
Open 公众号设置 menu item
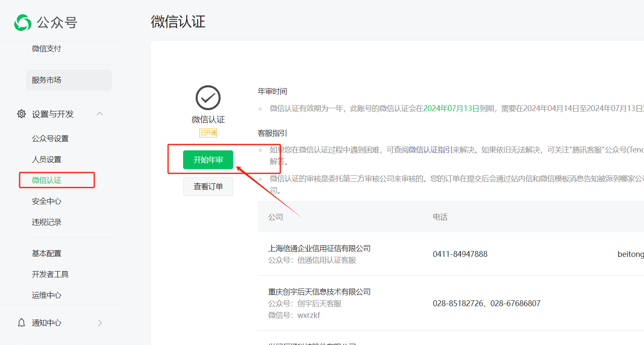(x=50, y=139)
